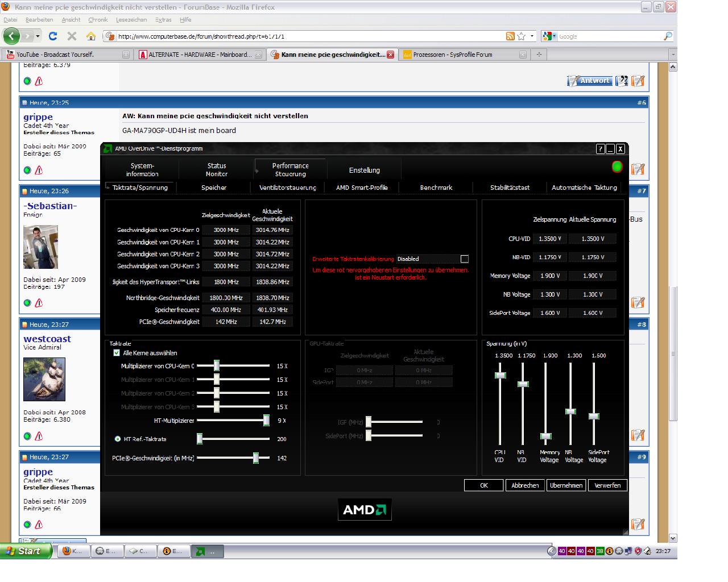
Task: Open the address bar URL history dropdown
Action: (x=532, y=36)
